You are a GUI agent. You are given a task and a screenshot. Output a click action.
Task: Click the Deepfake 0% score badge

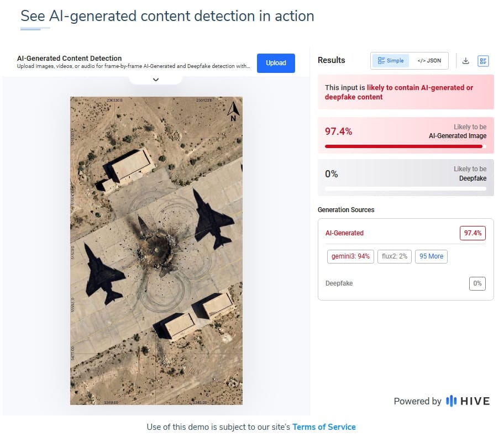tap(477, 283)
